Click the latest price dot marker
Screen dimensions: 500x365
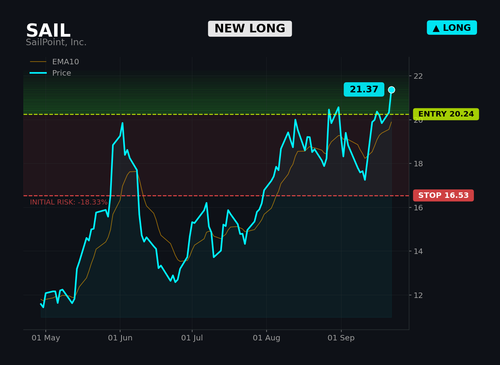click(392, 90)
